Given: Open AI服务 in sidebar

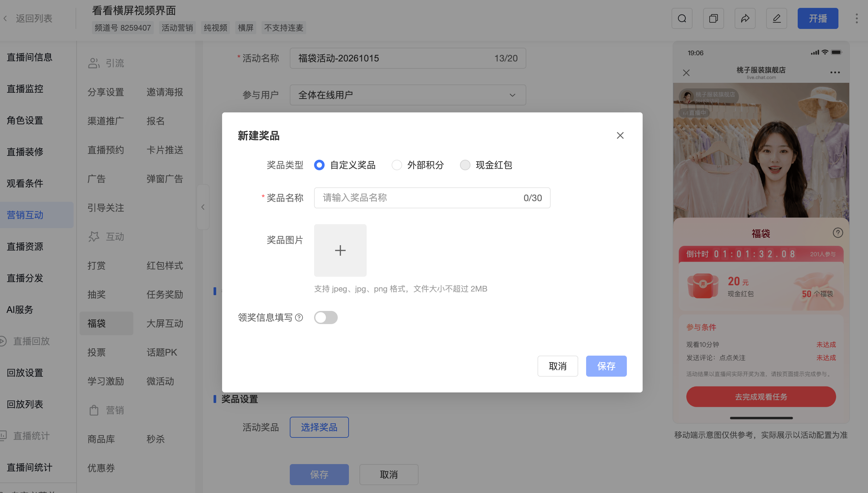Looking at the screenshot, I should tap(20, 310).
